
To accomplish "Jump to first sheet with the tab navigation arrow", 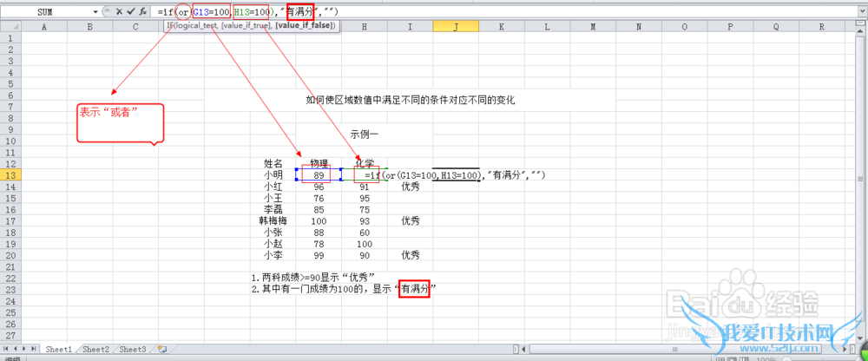I will 6,349.
